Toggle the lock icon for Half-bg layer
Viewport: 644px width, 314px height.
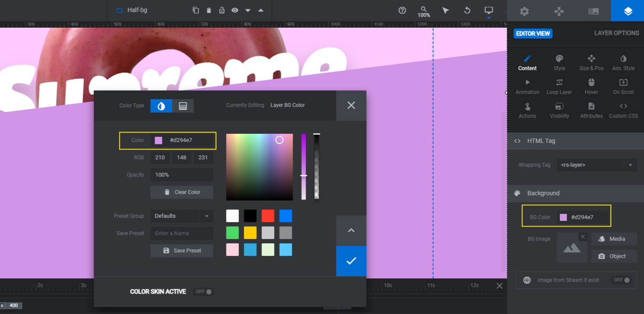pyautogui.click(x=222, y=10)
